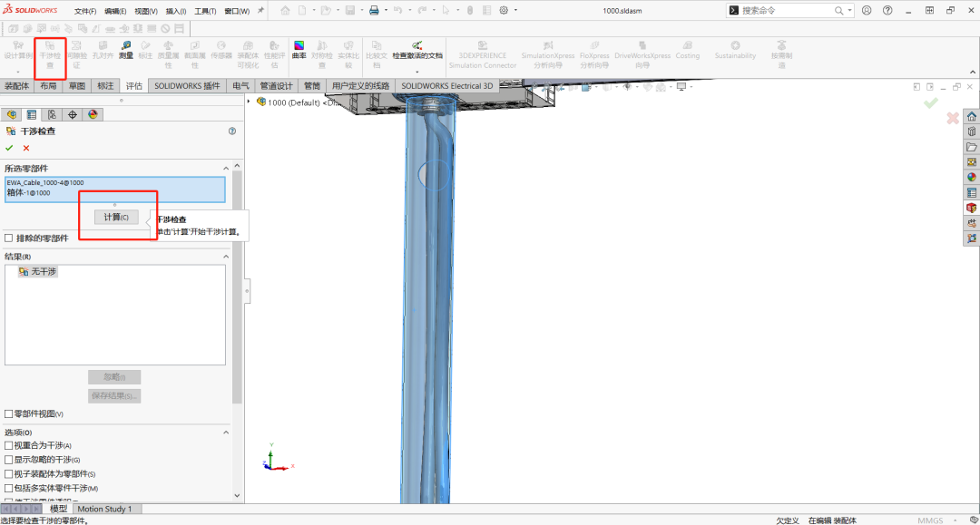Switch to DimXpertManager crosshair tab icon
980x525 pixels.
(73, 114)
